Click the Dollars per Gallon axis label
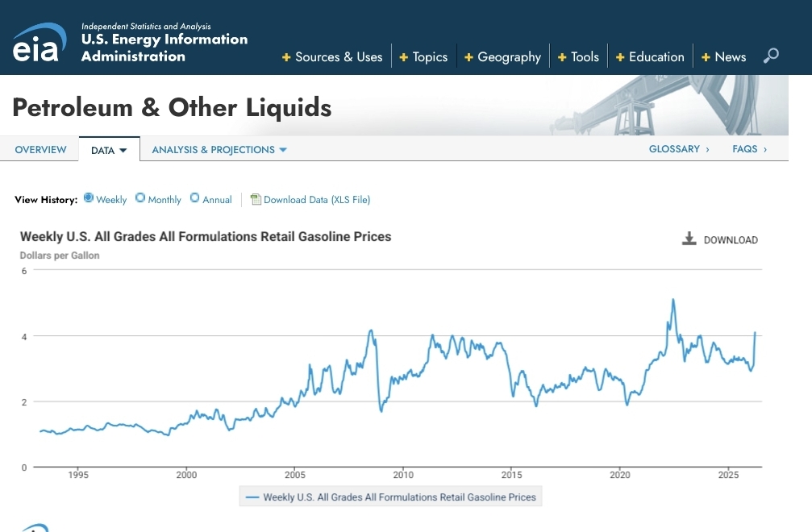The image size is (812, 532). point(60,256)
